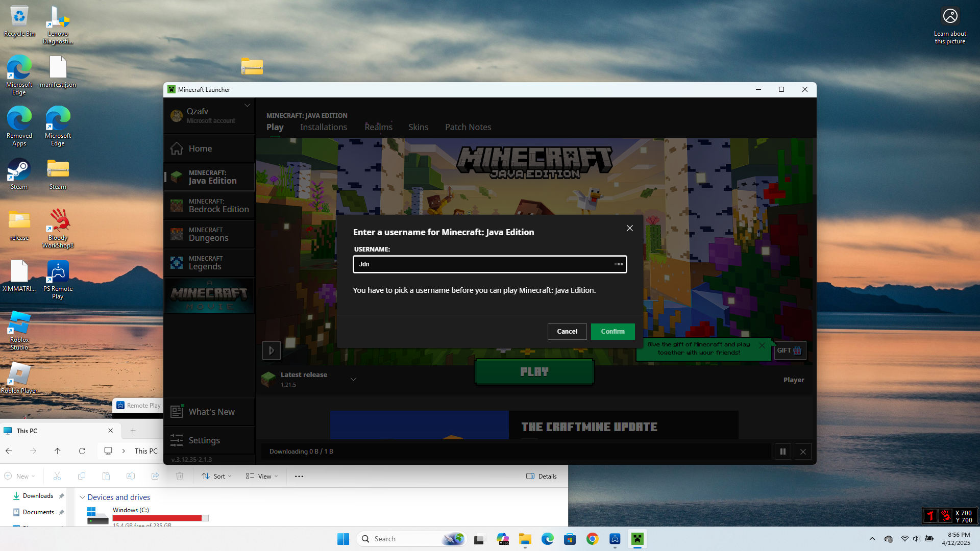This screenshot has height=551, width=980.
Task: Open the This PC address bar chevron
Action: click(124, 451)
